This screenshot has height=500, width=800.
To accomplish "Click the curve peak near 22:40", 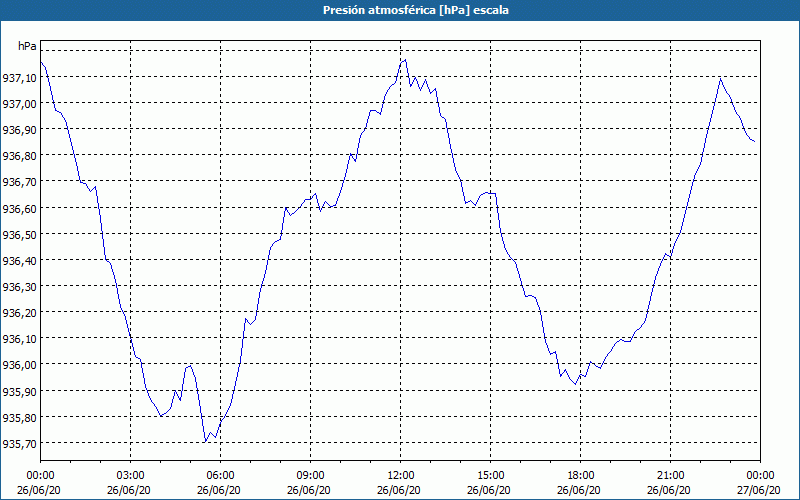I will (720, 79).
